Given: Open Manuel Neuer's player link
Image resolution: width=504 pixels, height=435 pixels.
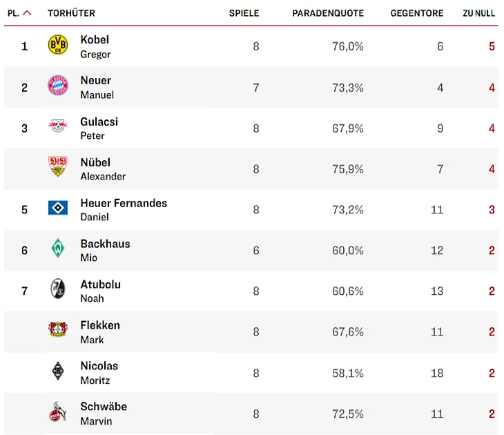Looking at the screenshot, I should 97,87.
